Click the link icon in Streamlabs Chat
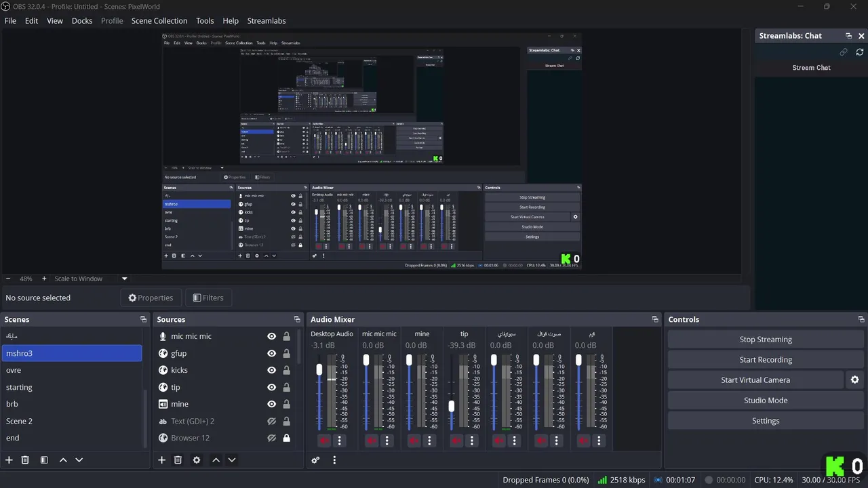This screenshot has height=488, width=868. tap(844, 52)
